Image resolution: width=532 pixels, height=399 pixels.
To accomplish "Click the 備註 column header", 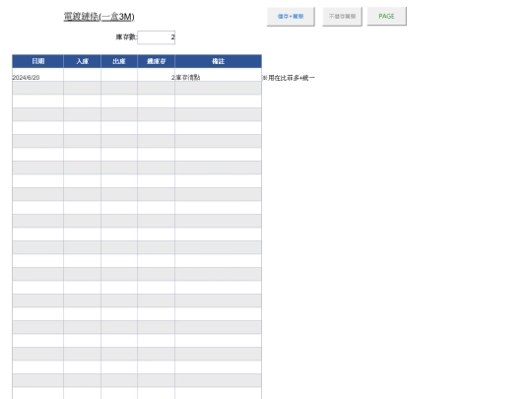I will click(x=218, y=61).
